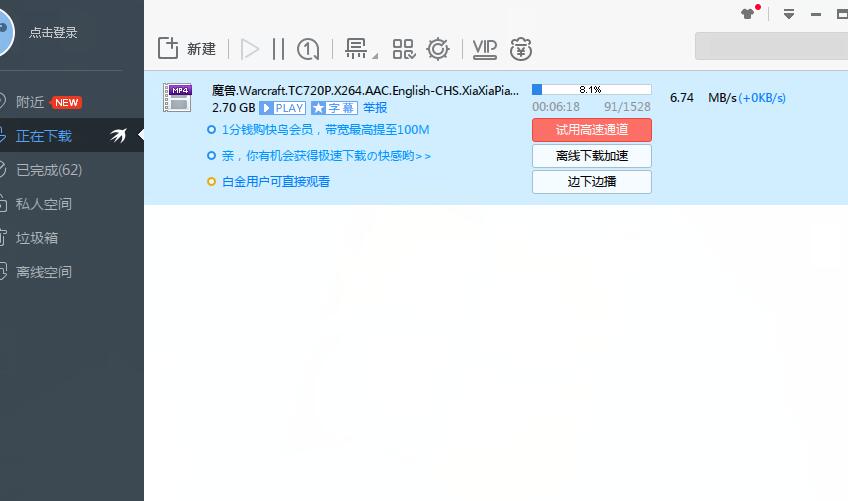Click the PLAY button beside 2.70 GB
The height and width of the screenshot is (501, 848).
(282, 108)
